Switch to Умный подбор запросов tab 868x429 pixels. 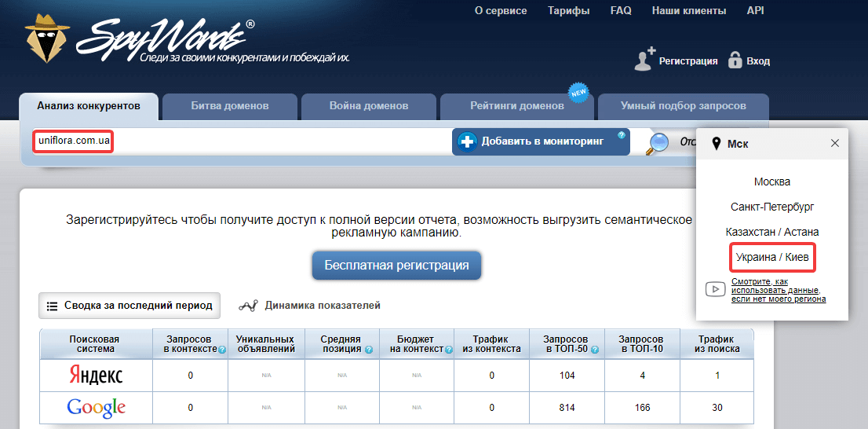point(683,106)
